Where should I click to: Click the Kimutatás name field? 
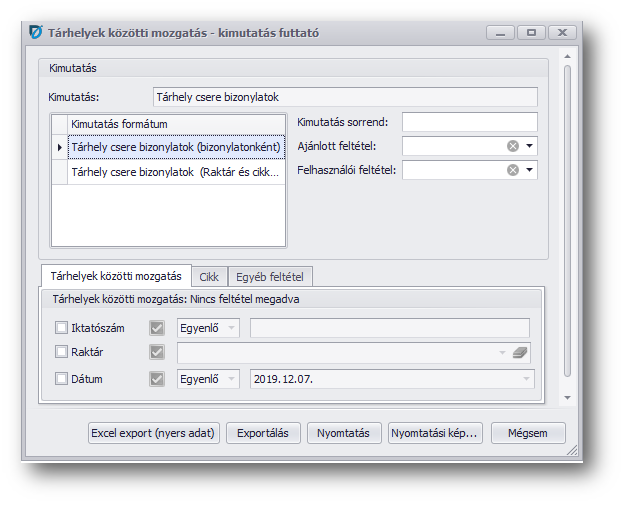pos(345,97)
